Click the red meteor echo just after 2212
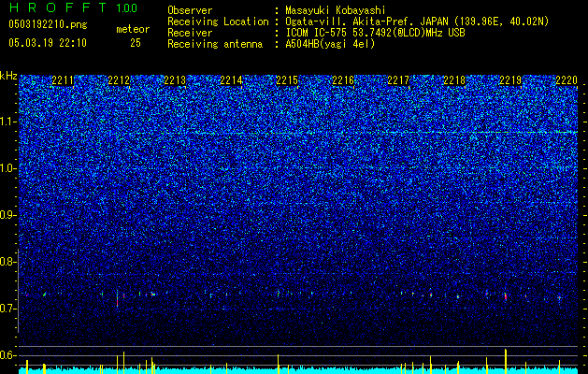The width and height of the screenshot is (588, 374). coord(118,301)
